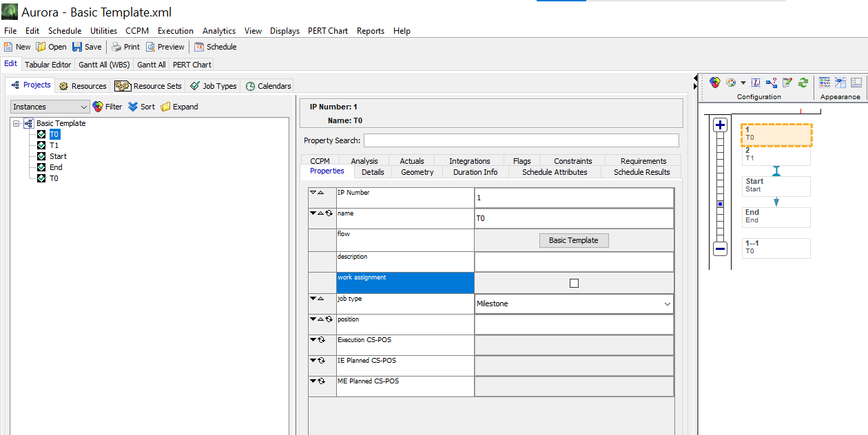Click the minus zoom-out button on PERT view
The width and height of the screenshot is (868, 435).
coord(720,248)
